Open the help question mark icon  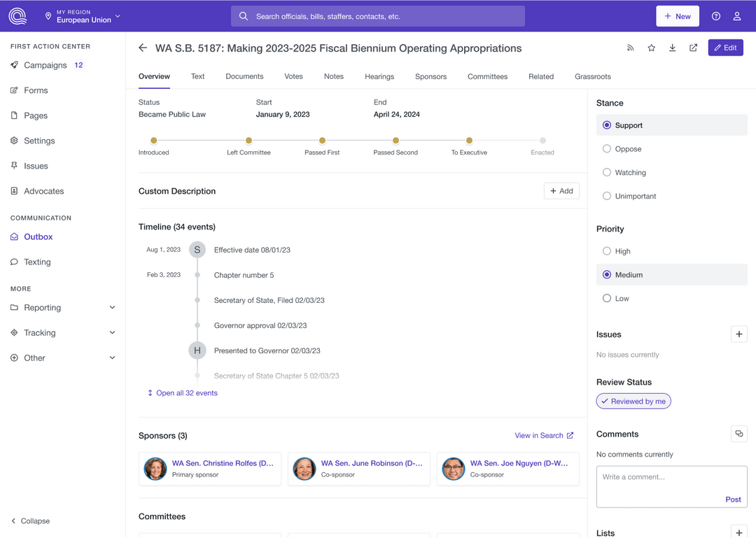coord(716,16)
